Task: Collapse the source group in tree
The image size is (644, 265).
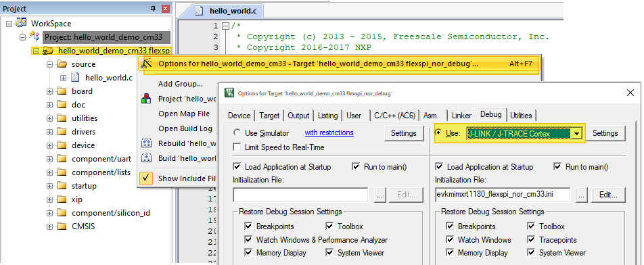Action: (x=50, y=64)
